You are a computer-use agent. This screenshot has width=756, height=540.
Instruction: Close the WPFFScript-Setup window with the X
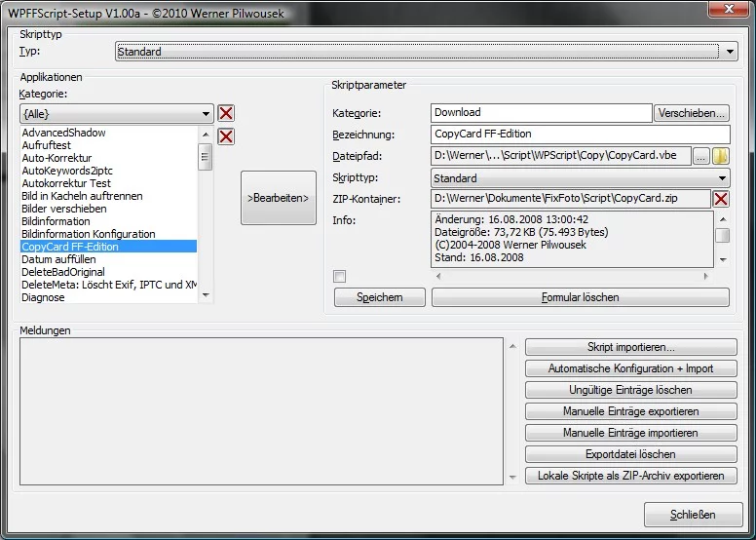pos(729,9)
